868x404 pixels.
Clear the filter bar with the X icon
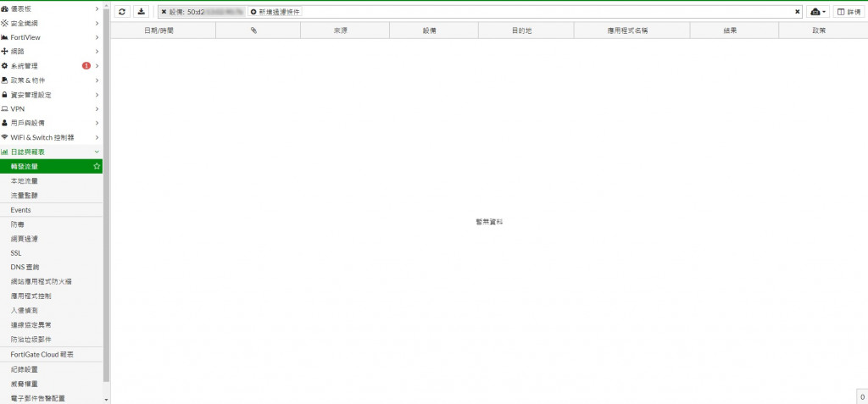click(x=797, y=12)
